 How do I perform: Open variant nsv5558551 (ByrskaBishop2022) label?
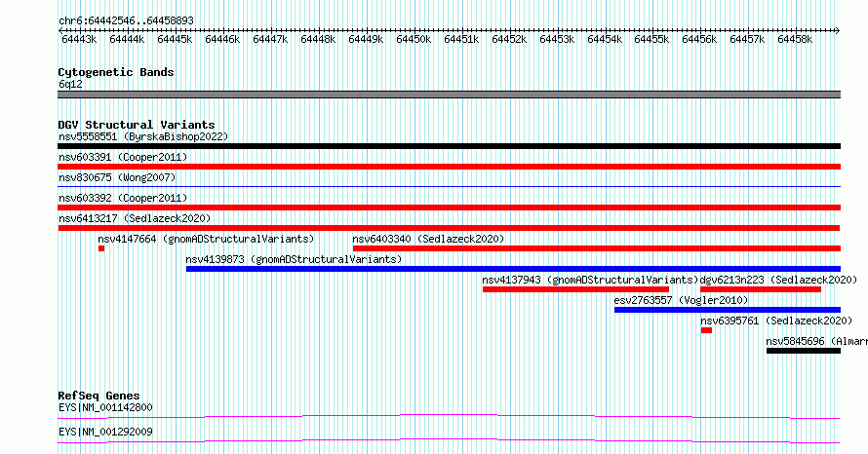click(x=143, y=136)
